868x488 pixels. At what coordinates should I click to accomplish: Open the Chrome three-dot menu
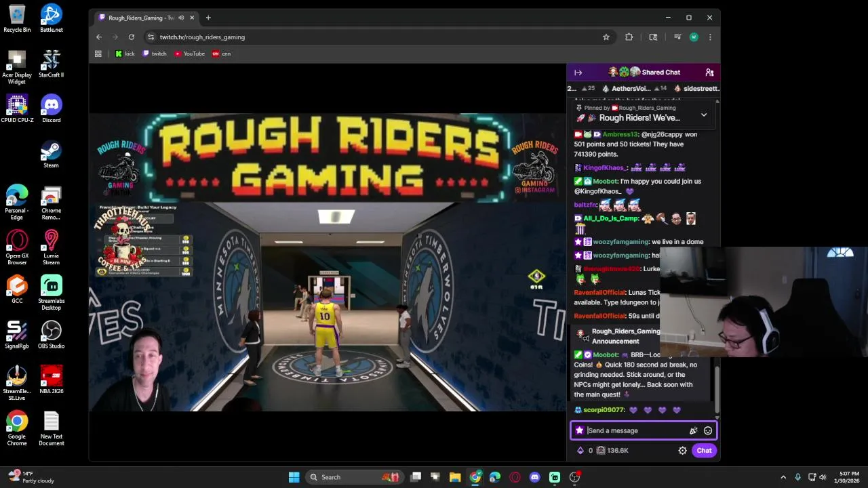[710, 37]
